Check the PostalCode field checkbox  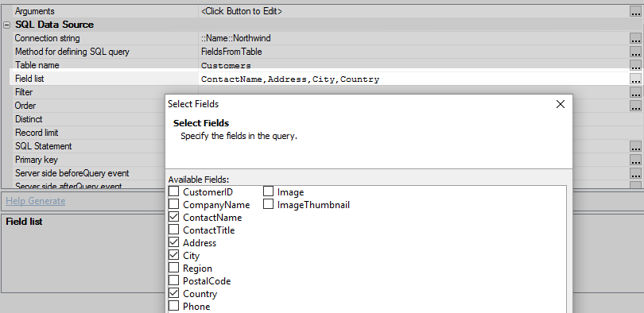pos(174,280)
